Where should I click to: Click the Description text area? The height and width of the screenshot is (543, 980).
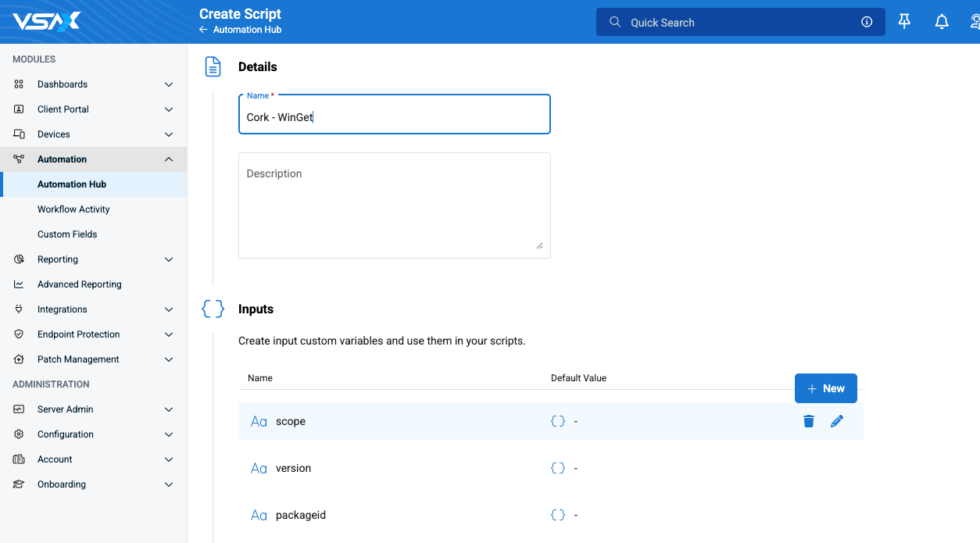(395, 205)
